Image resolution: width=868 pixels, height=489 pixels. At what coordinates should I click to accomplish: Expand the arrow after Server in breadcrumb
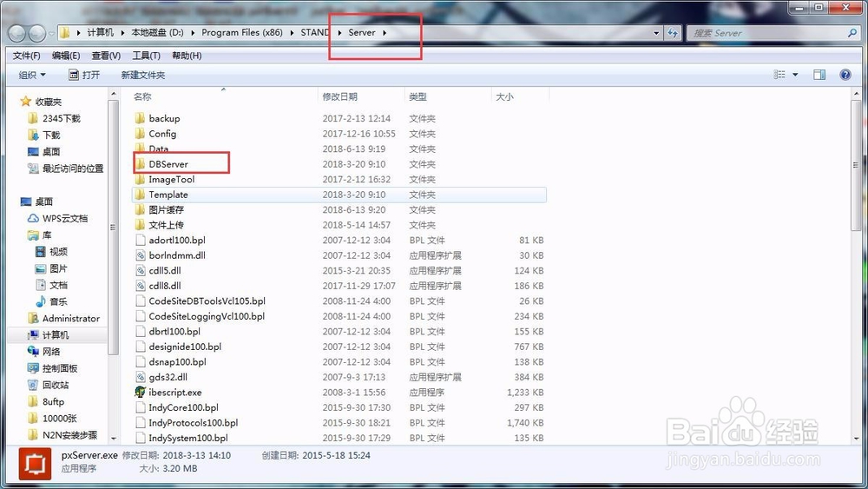pyautogui.click(x=385, y=33)
